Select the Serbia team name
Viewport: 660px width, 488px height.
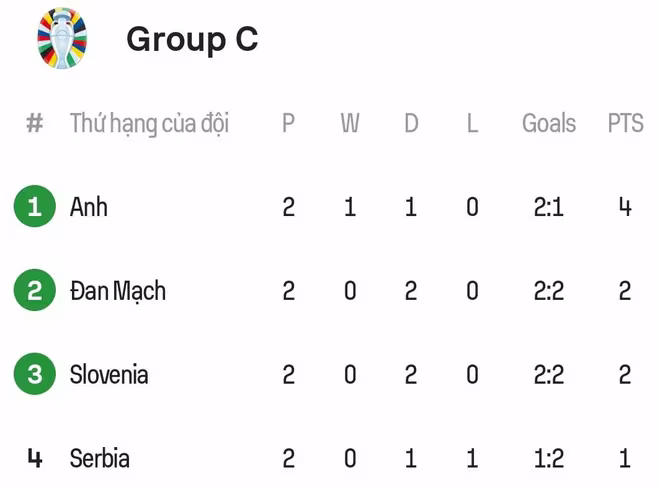point(100,459)
